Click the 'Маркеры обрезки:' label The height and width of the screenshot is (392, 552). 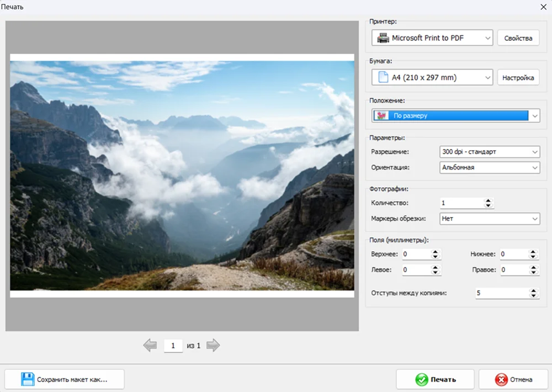click(x=398, y=219)
